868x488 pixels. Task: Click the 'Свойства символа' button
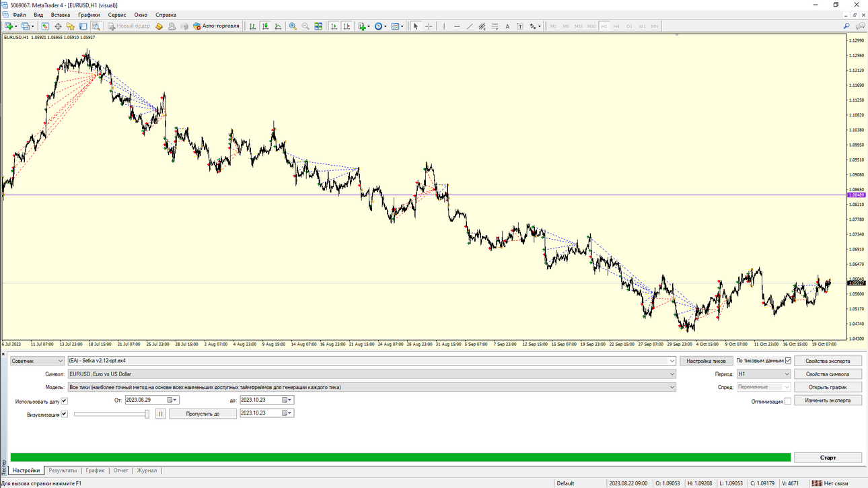[x=828, y=374]
